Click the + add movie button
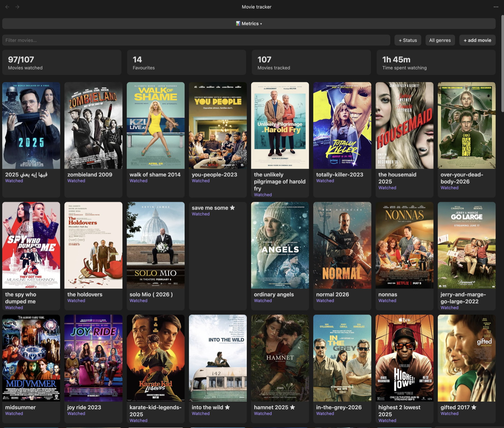 coord(477,40)
